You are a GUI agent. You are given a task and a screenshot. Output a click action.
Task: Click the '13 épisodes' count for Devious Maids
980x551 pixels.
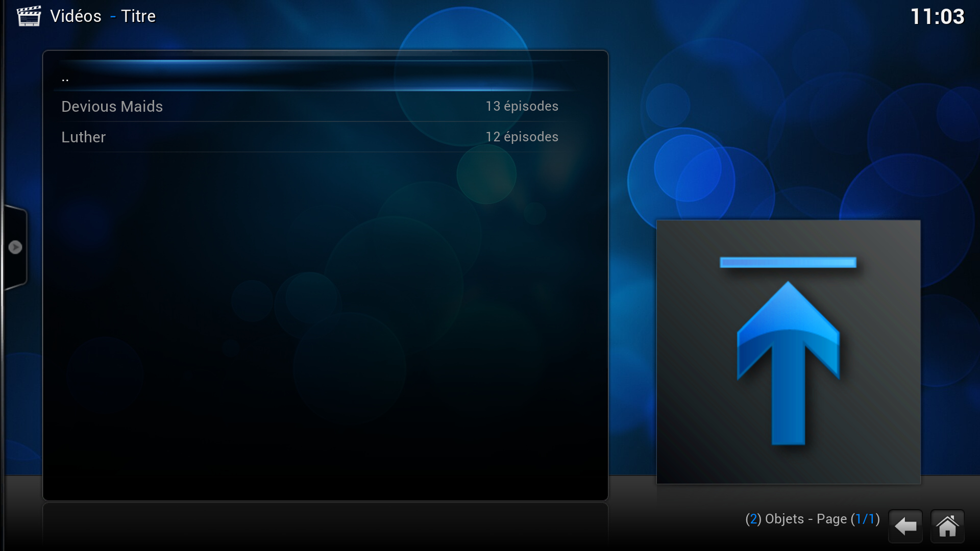point(522,106)
